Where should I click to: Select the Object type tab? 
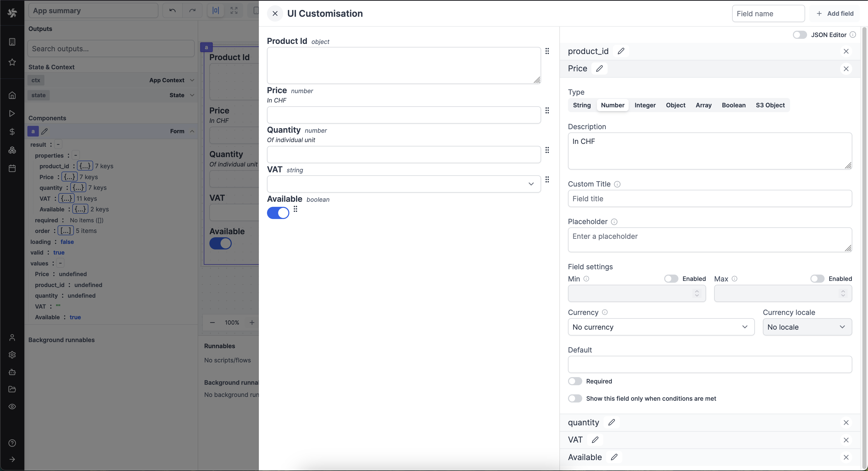(x=676, y=105)
